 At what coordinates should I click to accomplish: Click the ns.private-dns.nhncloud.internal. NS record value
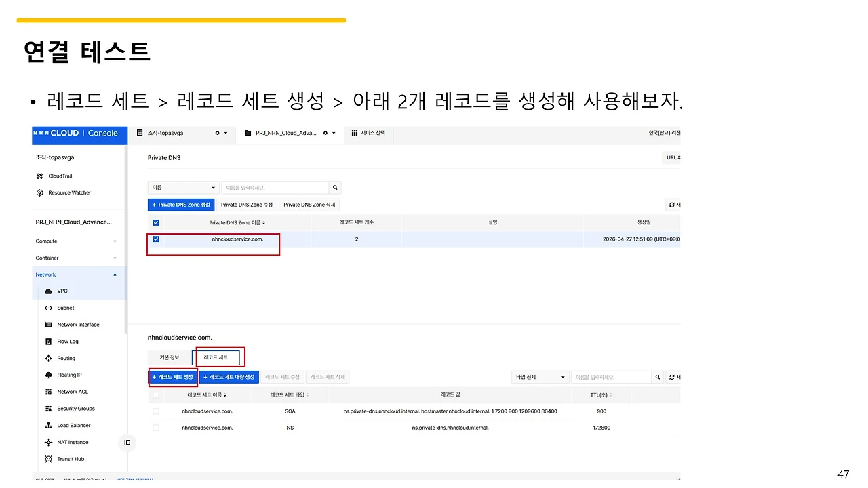pyautogui.click(x=450, y=428)
